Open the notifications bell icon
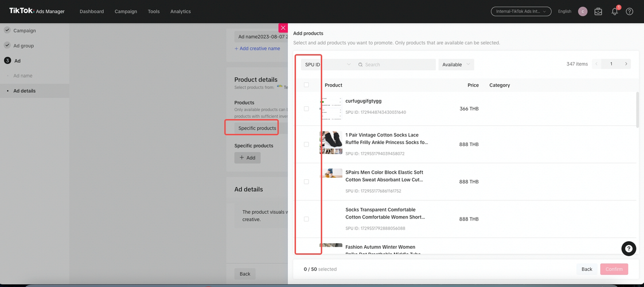The height and width of the screenshot is (287, 644). tap(614, 12)
